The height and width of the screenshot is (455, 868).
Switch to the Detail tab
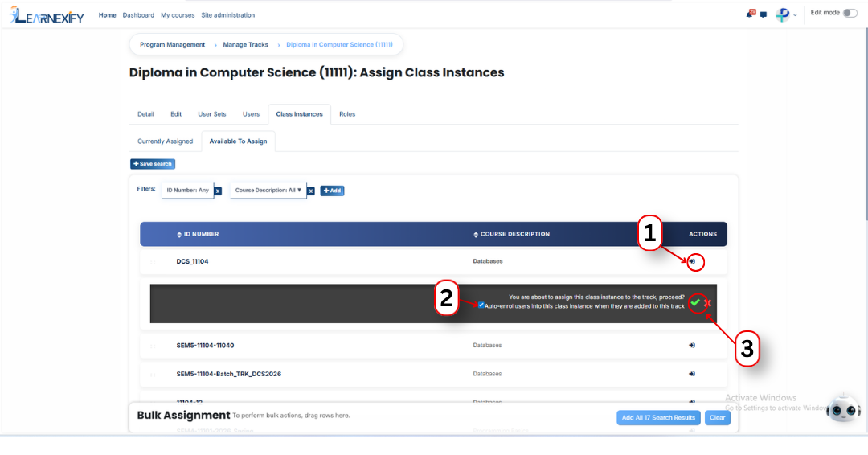[145, 114]
